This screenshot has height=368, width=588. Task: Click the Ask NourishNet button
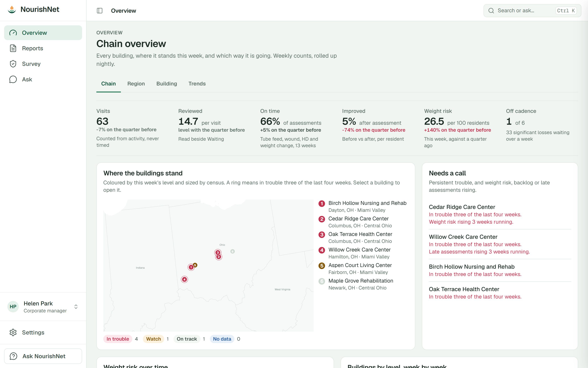pyautogui.click(x=43, y=356)
